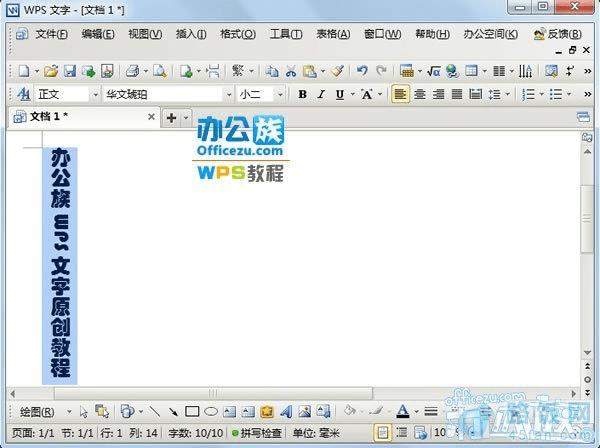Create a new blank document
Screen dimensions: 600x448
24,71
